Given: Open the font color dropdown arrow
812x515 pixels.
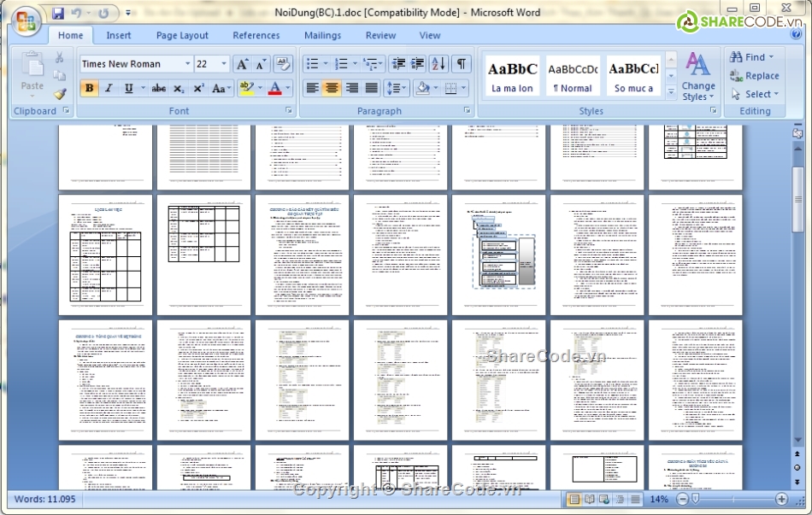Looking at the screenshot, I should pos(287,89).
